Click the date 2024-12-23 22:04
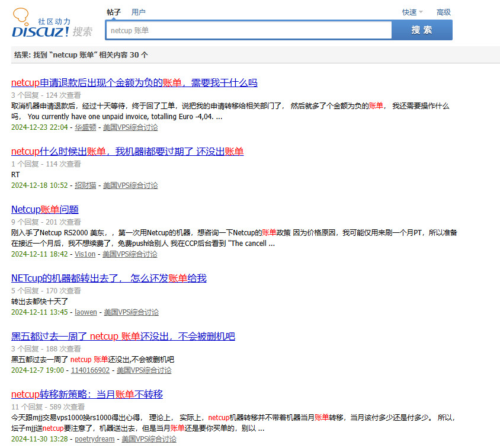Viewport: 500px width, 448px height. click(40, 127)
